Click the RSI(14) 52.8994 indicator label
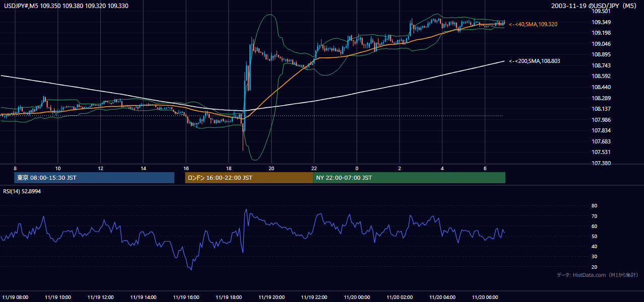Viewport: 644px width, 302px height. click(22, 191)
